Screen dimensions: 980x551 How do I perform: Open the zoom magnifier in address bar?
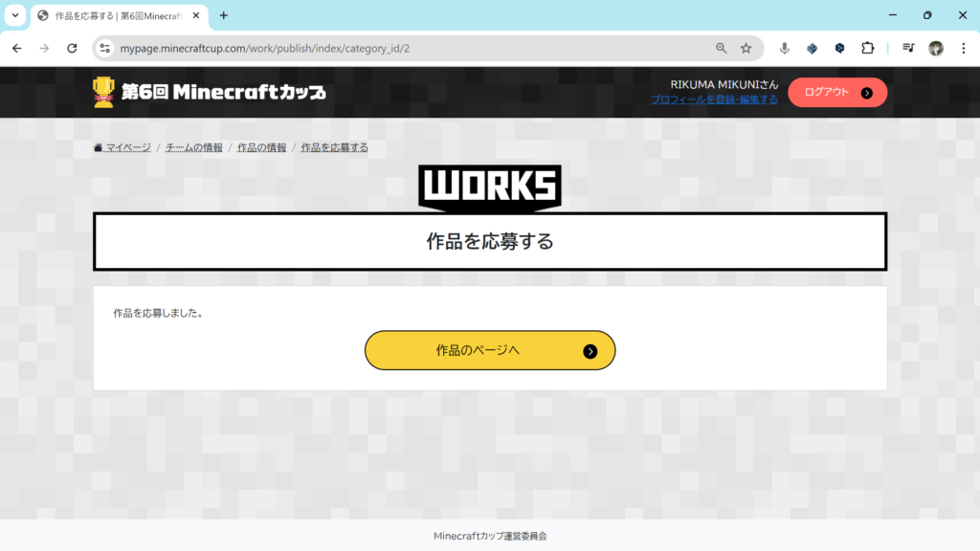(722, 48)
